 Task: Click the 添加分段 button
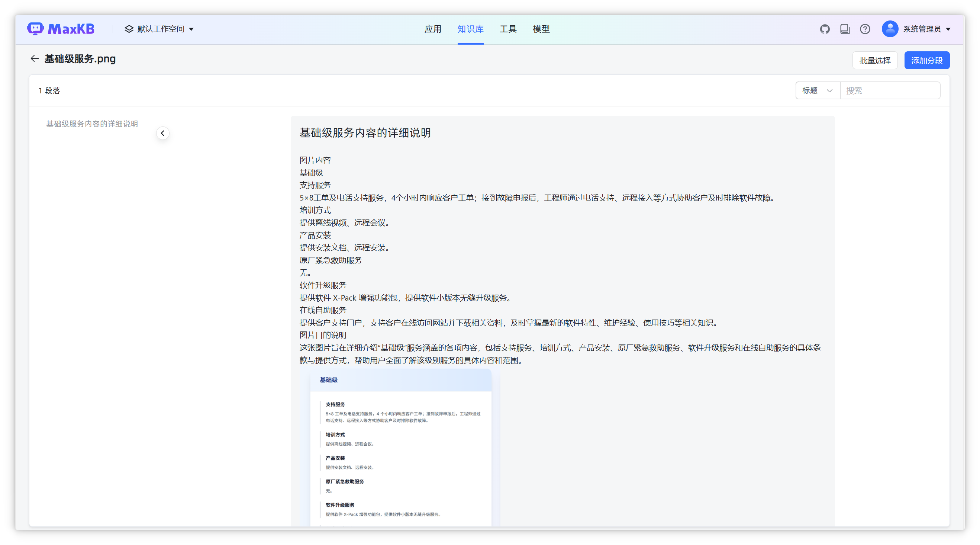(927, 61)
